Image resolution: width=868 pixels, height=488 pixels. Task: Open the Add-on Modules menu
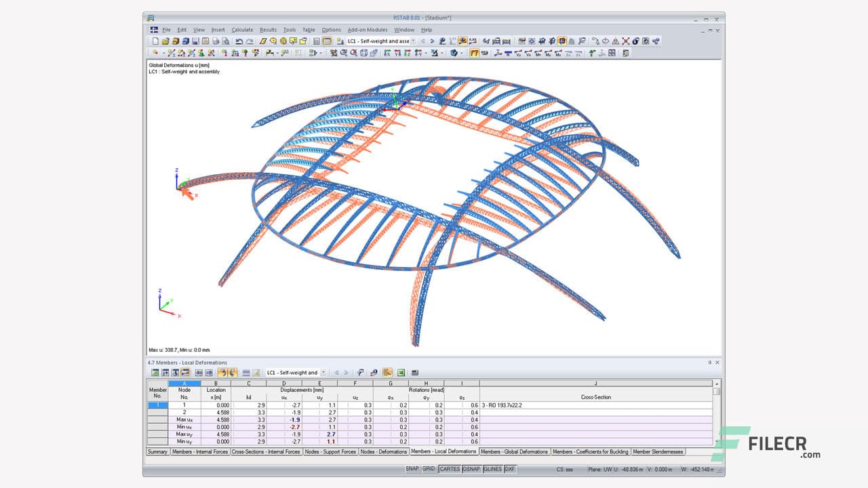[x=367, y=30]
